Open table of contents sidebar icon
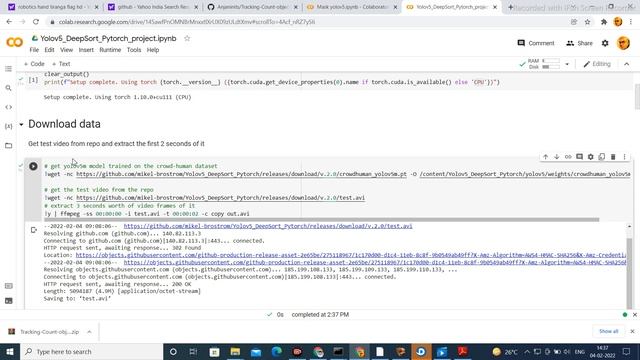This screenshot has width=640, height=360. pyautogui.click(x=9, y=69)
